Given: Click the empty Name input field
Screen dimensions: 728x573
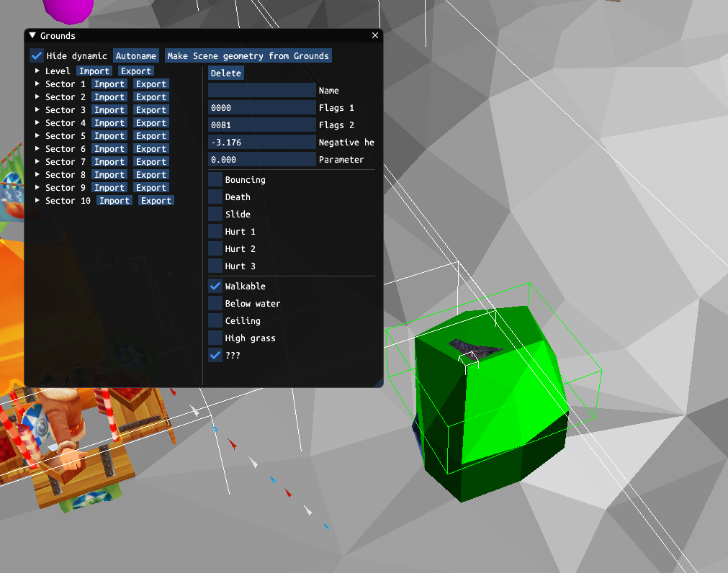Looking at the screenshot, I should click(262, 91).
